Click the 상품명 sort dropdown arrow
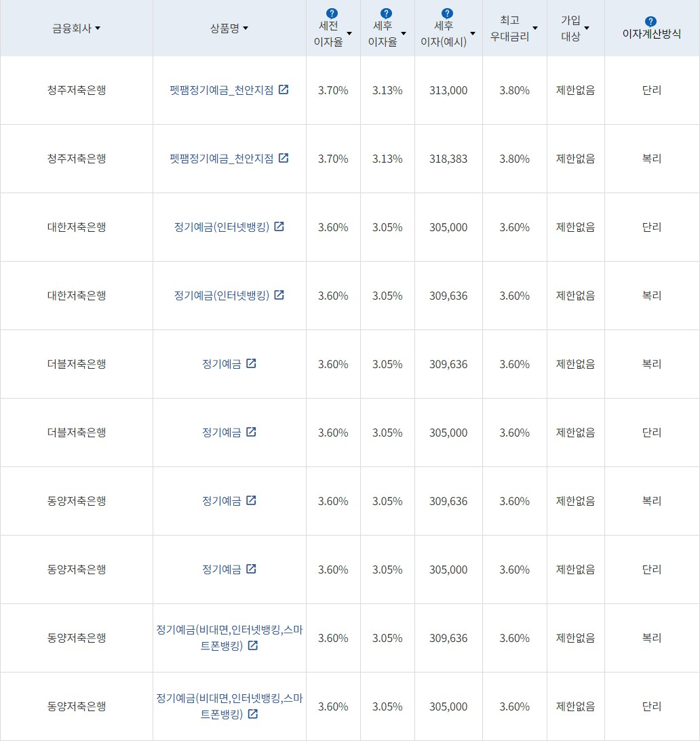The image size is (700, 741). tap(244, 27)
